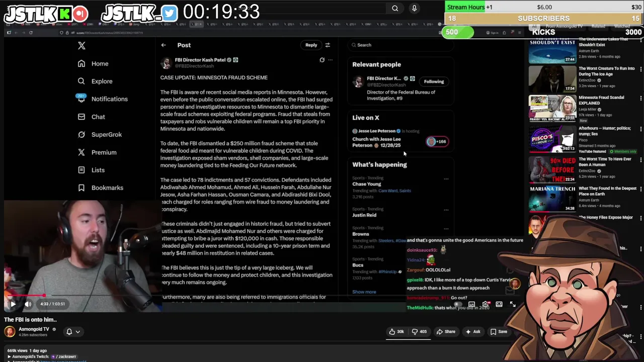Open Chat in the X sidebar
The image size is (644, 362).
tap(91, 117)
